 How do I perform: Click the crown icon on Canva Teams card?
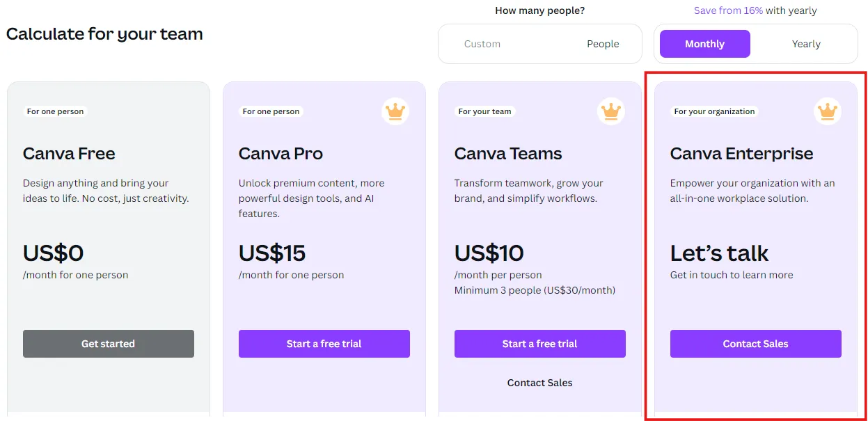click(x=610, y=111)
